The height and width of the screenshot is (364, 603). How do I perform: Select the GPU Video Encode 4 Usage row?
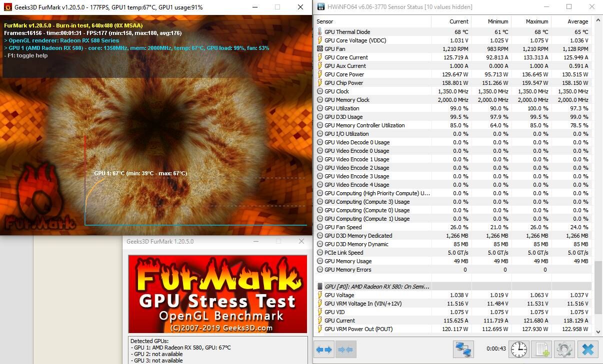(453, 185)
